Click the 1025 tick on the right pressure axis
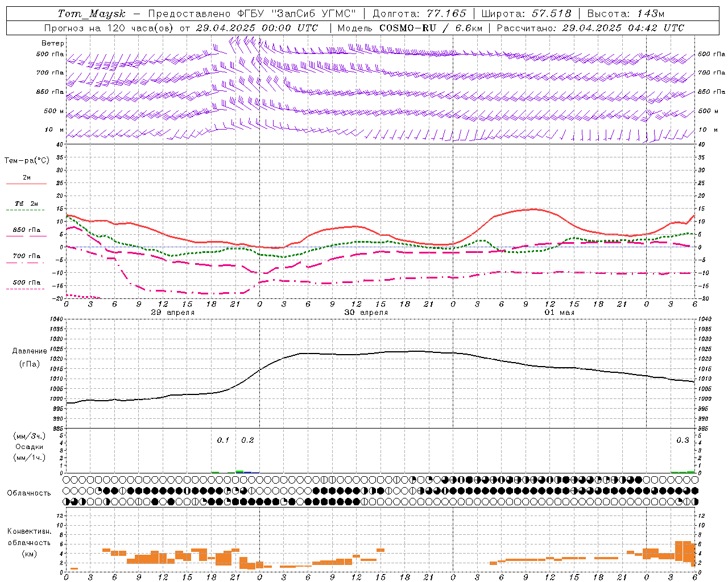 pos(705,349)
